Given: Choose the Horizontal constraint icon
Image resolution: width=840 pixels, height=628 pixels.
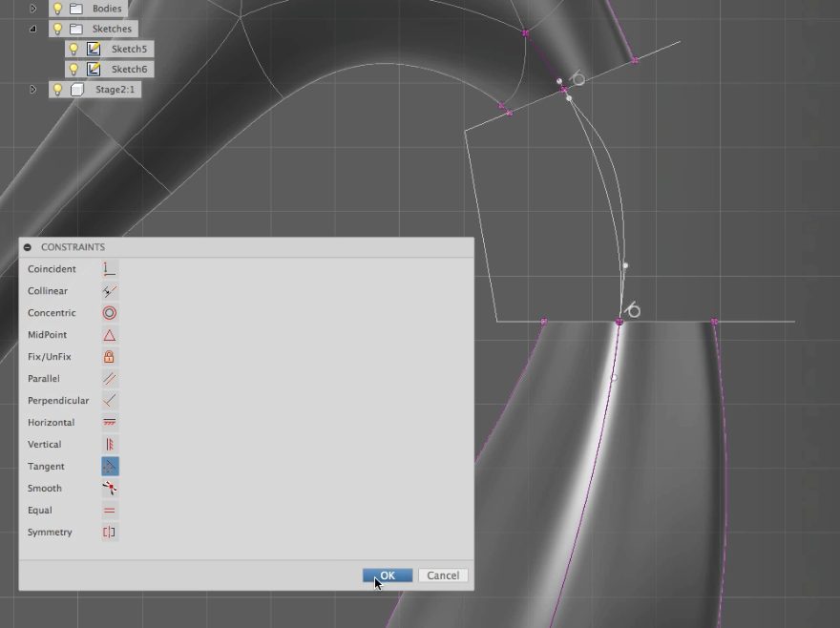Looking at the screenshot, I should tap(109, 422).
